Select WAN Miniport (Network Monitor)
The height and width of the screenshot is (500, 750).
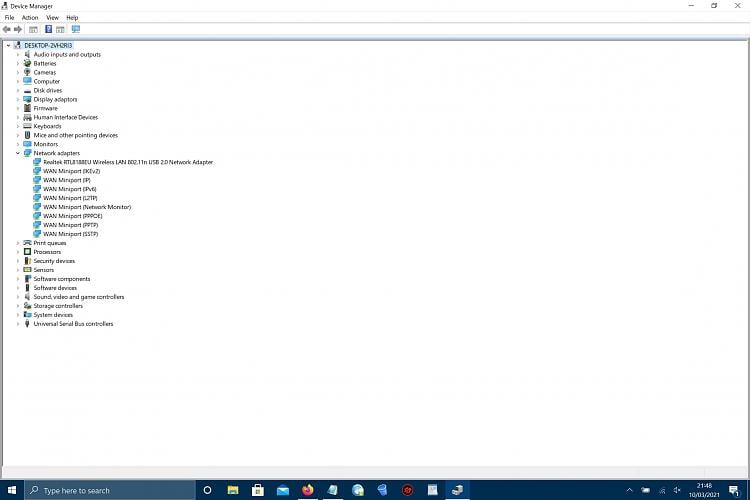[x=87, y=207]
